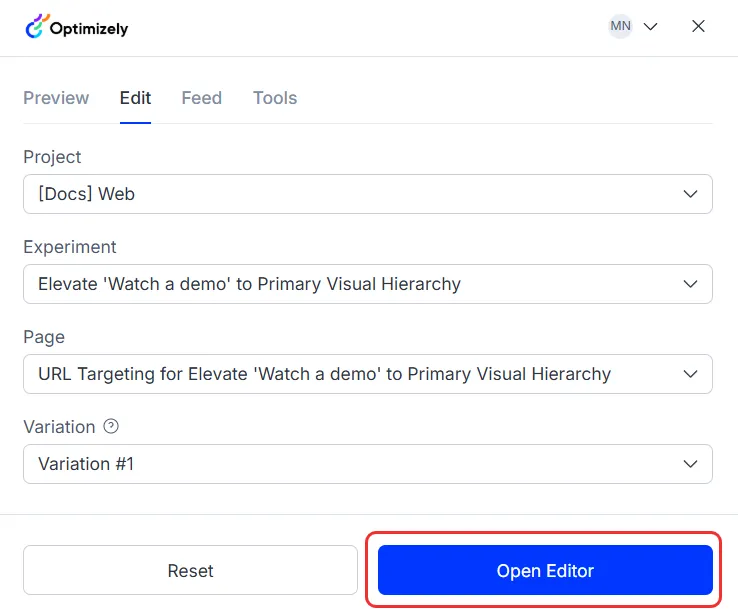
Task: Select the Edit tab
Action: 136,98
